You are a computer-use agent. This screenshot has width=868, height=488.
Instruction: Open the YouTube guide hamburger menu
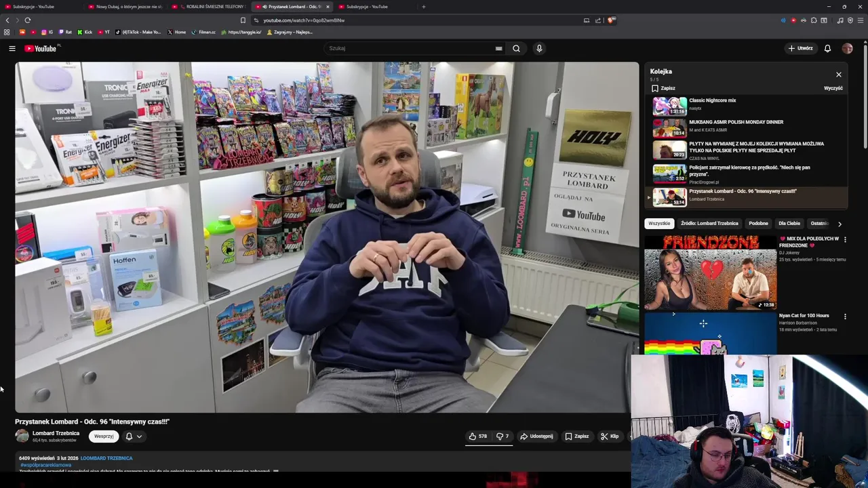point(12,48)
